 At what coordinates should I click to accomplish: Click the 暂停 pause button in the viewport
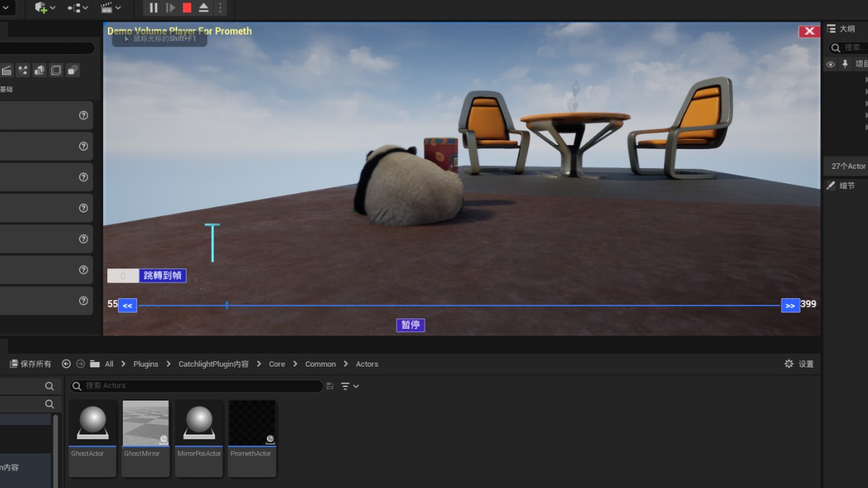click(x=410, y=325)
